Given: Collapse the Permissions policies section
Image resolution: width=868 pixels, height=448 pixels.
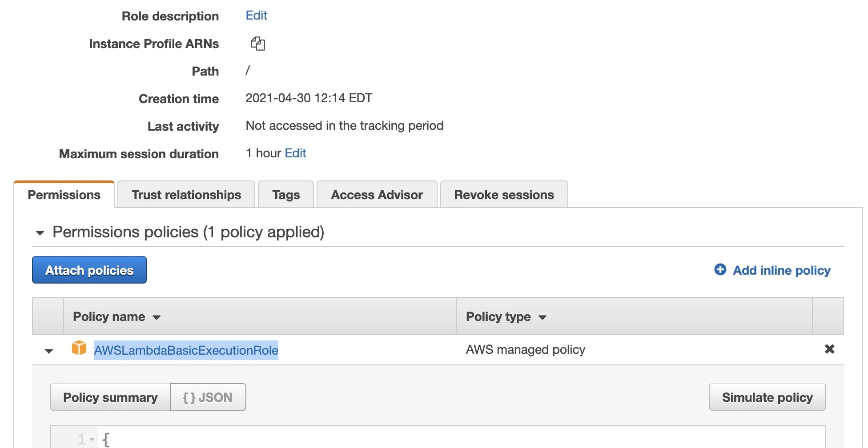Looking at the screenshot, I should click(x=40, y=232).
